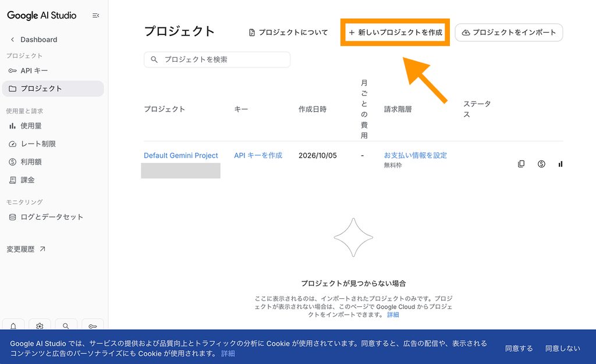Click the 2026/10/05 date cell
The width and height of the screenshot is (596, 364).
pyautogui.click(x=317, y=155)
